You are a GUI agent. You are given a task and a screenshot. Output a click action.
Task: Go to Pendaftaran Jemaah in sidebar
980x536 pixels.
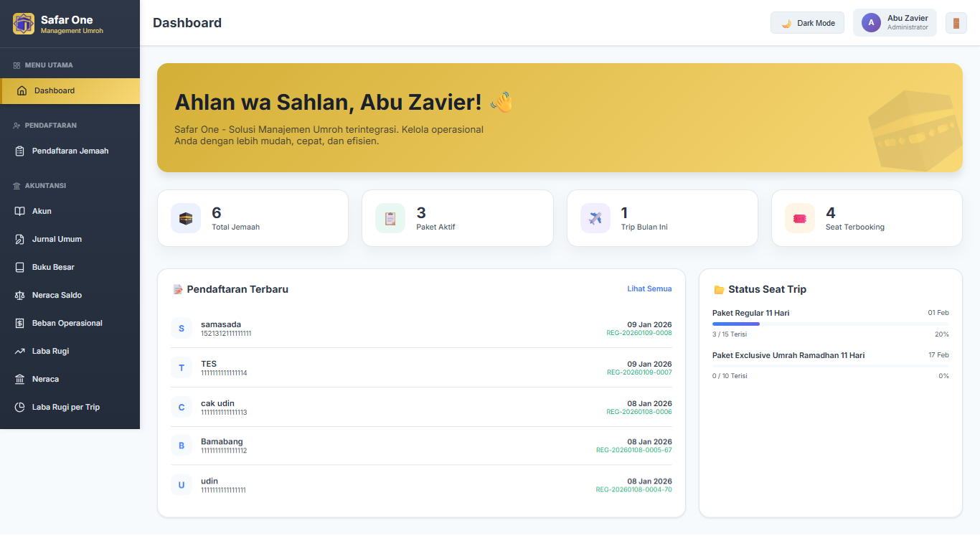[70, 151]
